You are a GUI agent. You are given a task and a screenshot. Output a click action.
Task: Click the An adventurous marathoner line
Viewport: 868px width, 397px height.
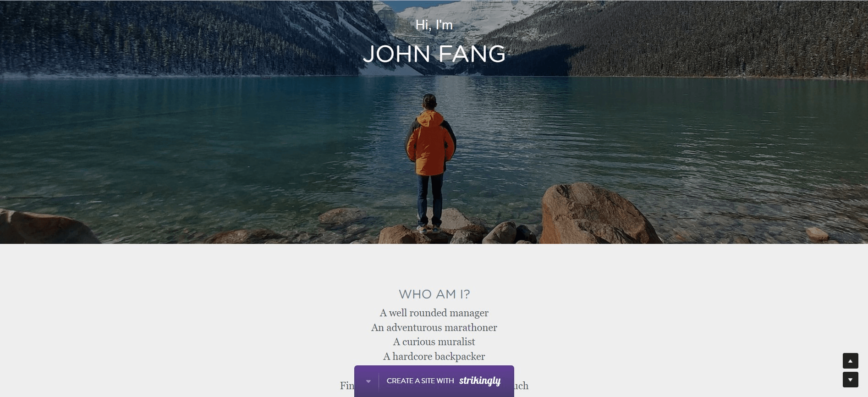point(434,327)
